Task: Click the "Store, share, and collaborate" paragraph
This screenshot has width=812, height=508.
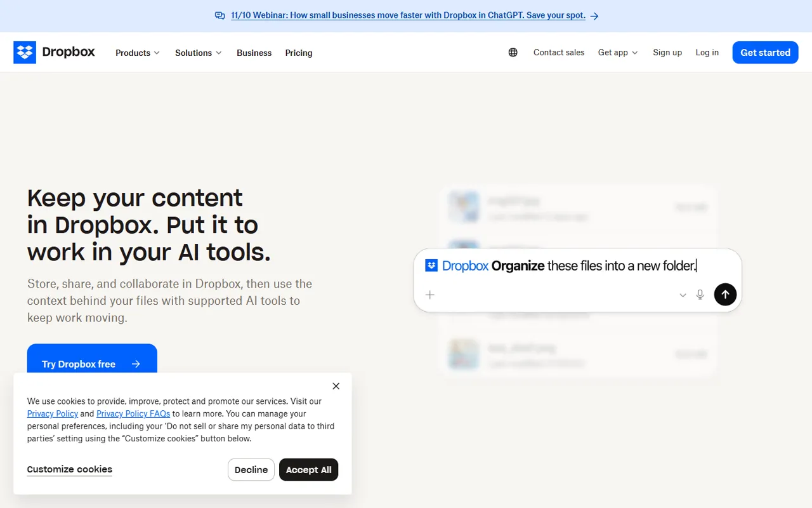Action: click(169, 300)
